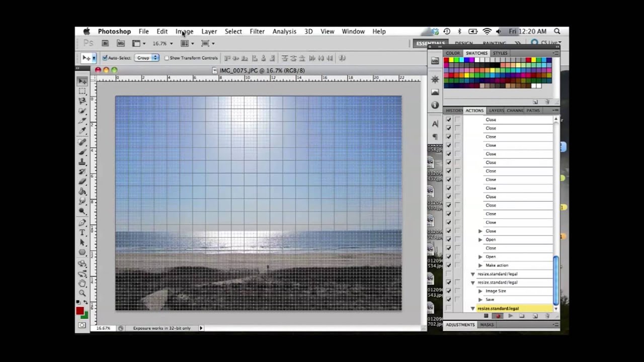Image resolution: width=644 pixels, height=362 pixels.
Task: Toggle the checkmark for the Make action step
Action: [448, 265]
